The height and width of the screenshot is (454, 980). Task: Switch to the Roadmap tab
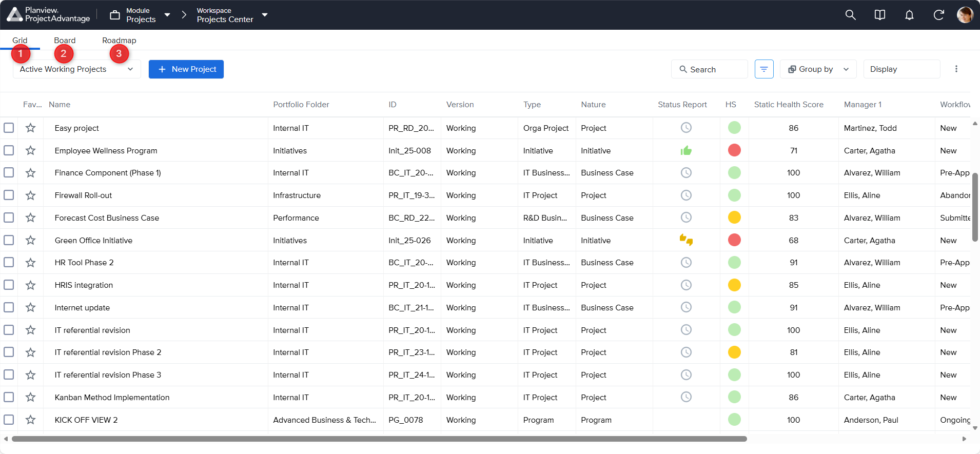pyautogui.click(x=119, y=41)
